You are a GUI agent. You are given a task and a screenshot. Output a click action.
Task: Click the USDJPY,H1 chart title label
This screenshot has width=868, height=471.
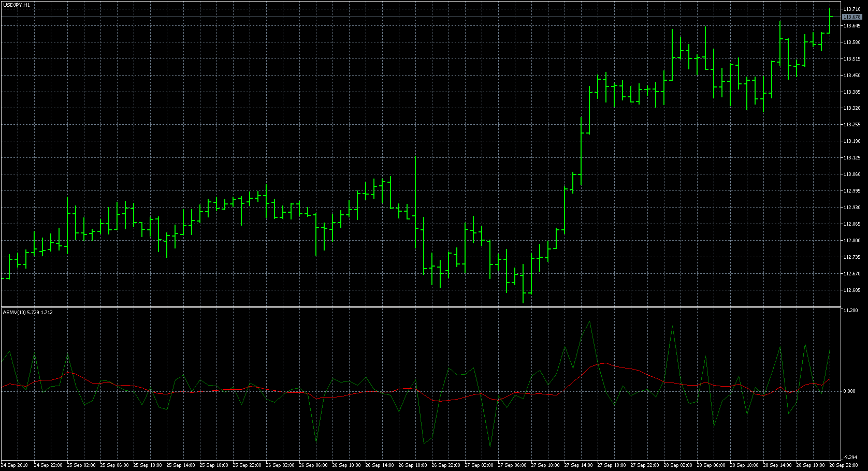16,5
